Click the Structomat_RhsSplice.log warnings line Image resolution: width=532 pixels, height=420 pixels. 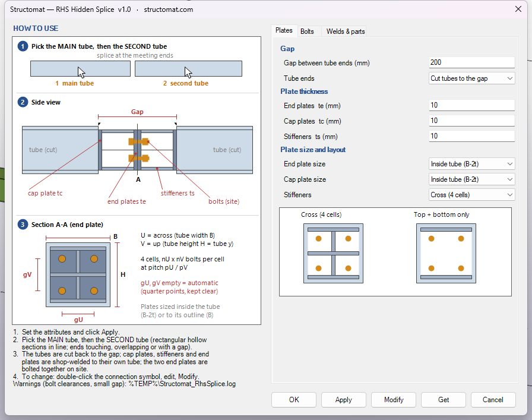pyautogui.click(x=124, y=384)
